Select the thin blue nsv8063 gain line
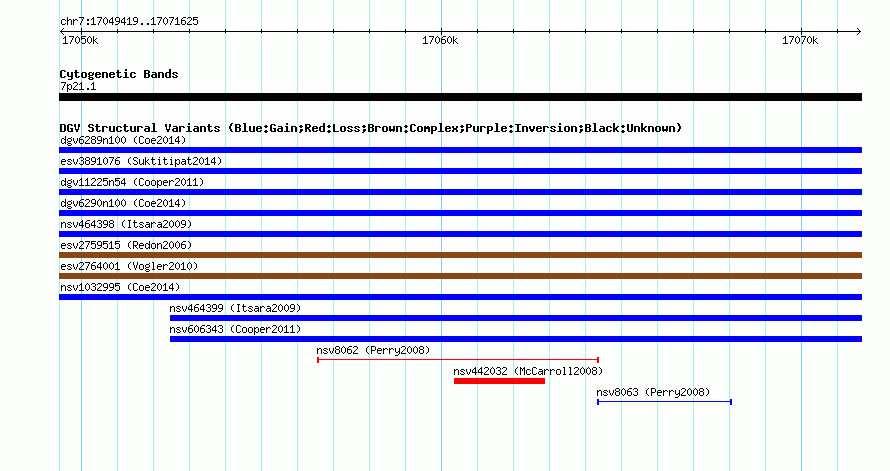This screenshot has height=471, width=890. 665,402
